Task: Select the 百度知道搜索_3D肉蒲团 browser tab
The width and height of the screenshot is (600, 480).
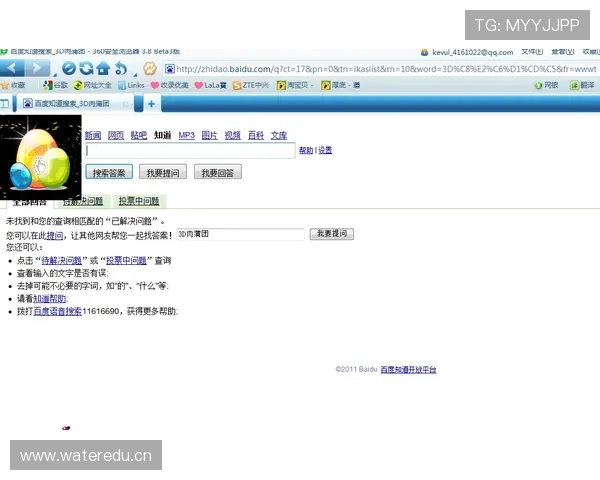Action: [75, 103]
